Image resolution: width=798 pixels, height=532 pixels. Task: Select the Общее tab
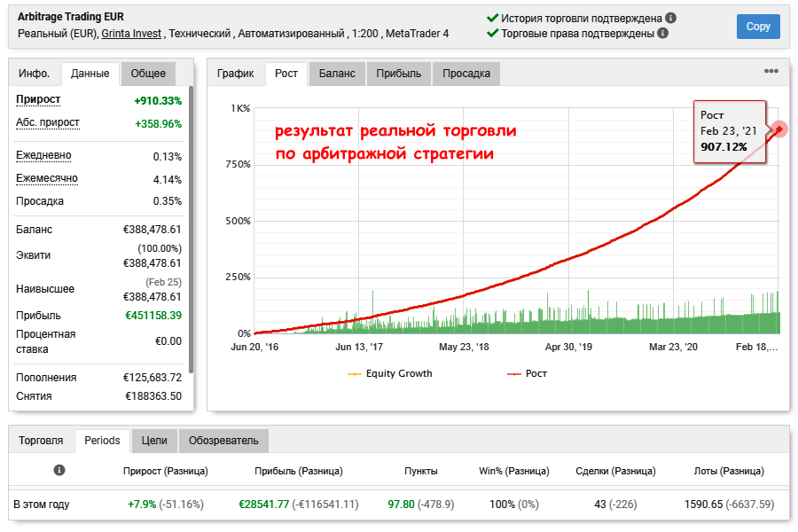point(148,74)
